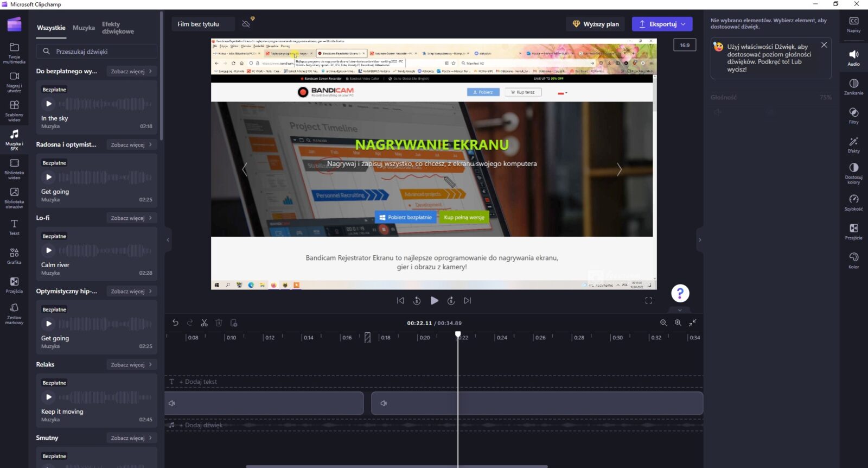The width and height of the screenshot is (868, 468).
Task: Open Dostosuj kolory panel
Action: tap(853, 174)
